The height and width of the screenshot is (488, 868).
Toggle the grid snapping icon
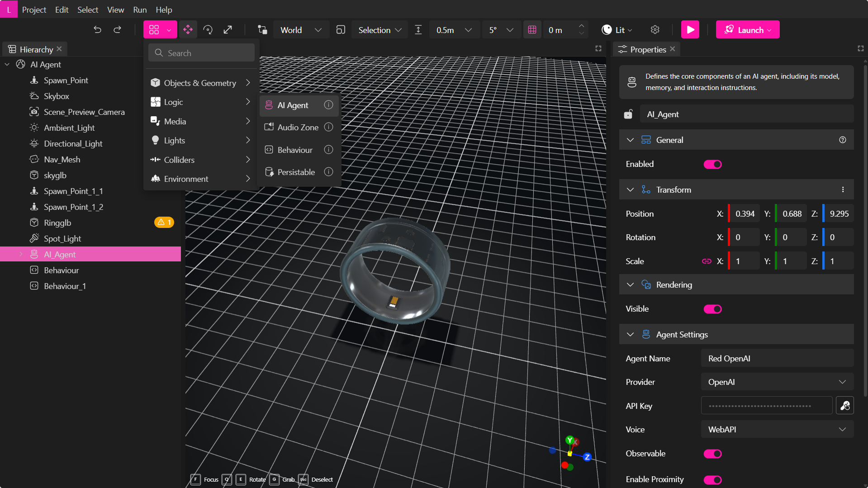click(532, 29)
